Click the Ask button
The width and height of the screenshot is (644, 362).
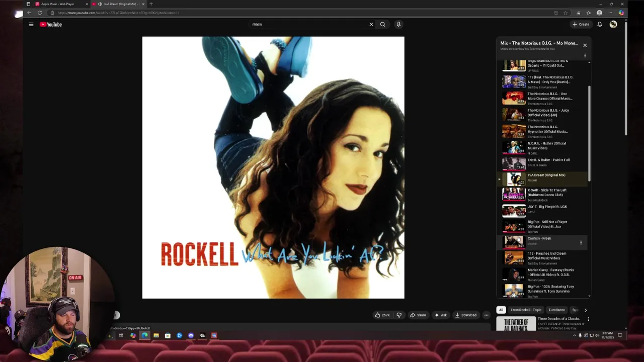point(441,315)
